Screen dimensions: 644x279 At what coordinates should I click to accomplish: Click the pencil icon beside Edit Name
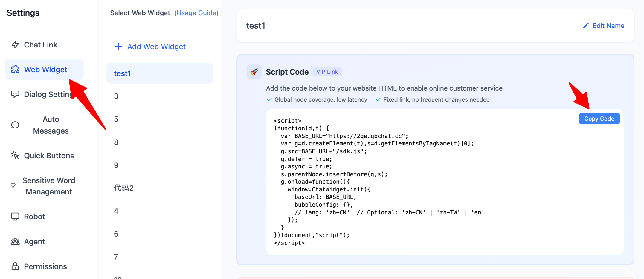(x=586, y=26)
